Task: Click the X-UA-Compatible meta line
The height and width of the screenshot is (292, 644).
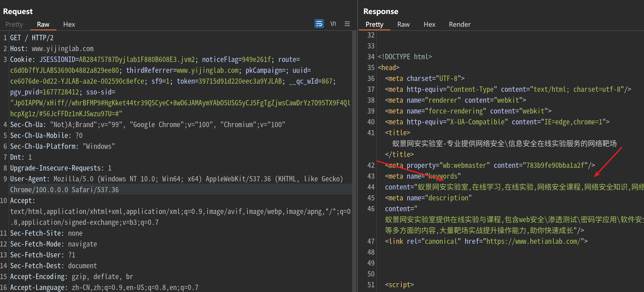Action: (x=497, y=122)
